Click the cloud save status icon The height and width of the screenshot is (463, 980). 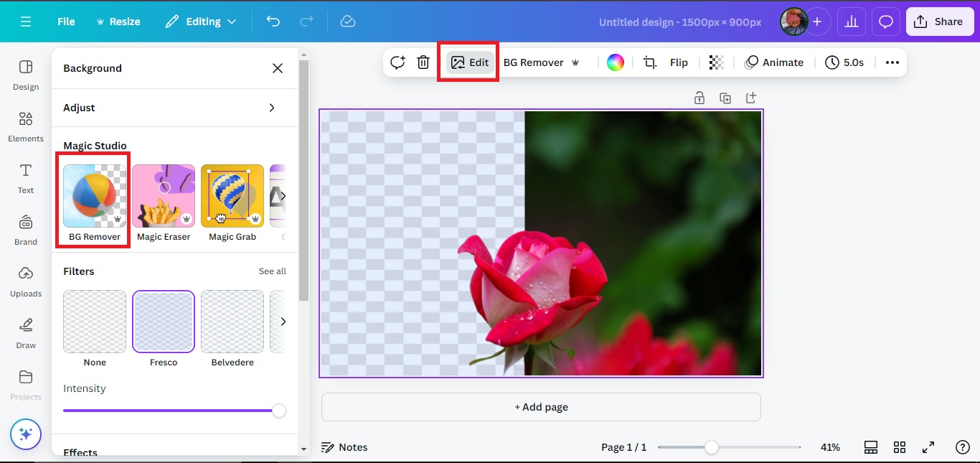(348, 22)
